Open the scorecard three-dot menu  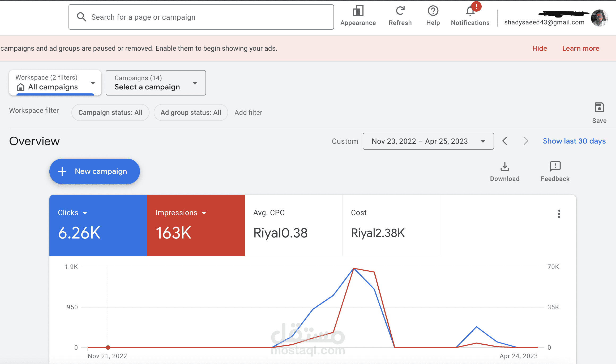559,214
